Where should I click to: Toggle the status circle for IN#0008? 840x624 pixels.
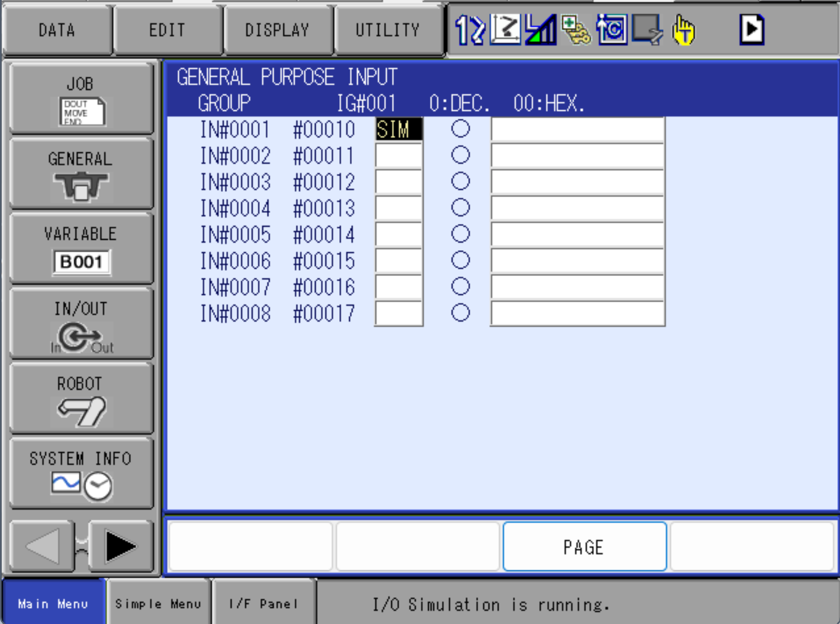click(x=460, y=313)
